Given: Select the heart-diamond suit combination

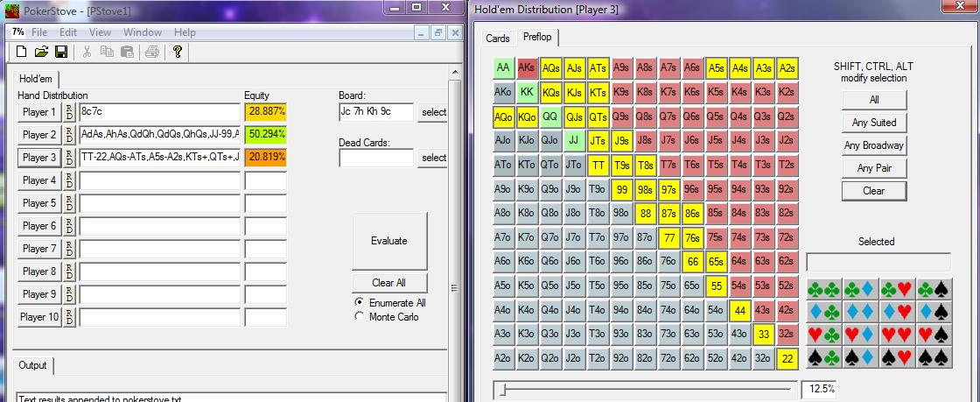Looking at the screenshot, I should 861,335.
